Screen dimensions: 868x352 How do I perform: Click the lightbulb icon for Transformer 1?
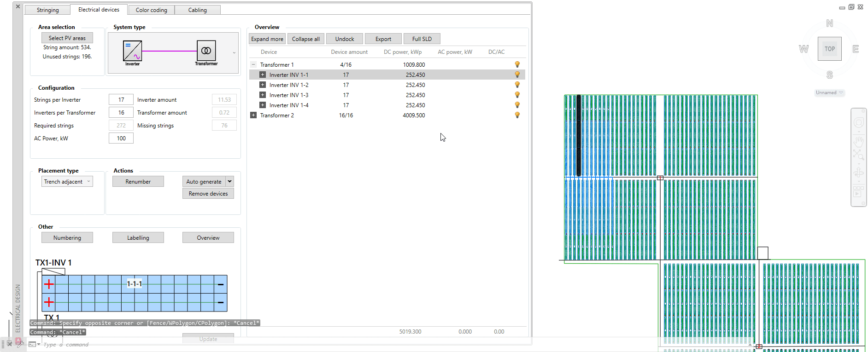point(517,64)
